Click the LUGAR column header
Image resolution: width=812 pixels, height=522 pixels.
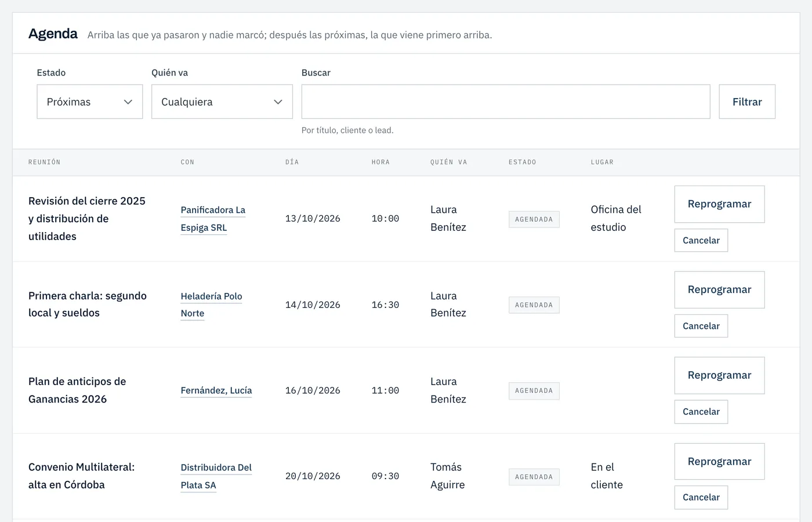(x=602, y=162)
